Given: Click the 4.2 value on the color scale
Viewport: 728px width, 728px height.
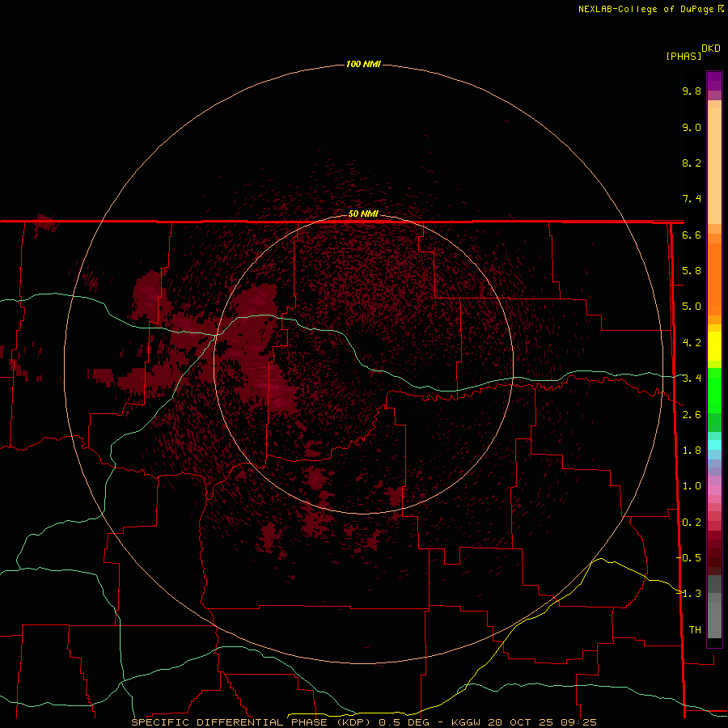Looking at the screenshot, I should pyautogui.click(x=692, y=343).
